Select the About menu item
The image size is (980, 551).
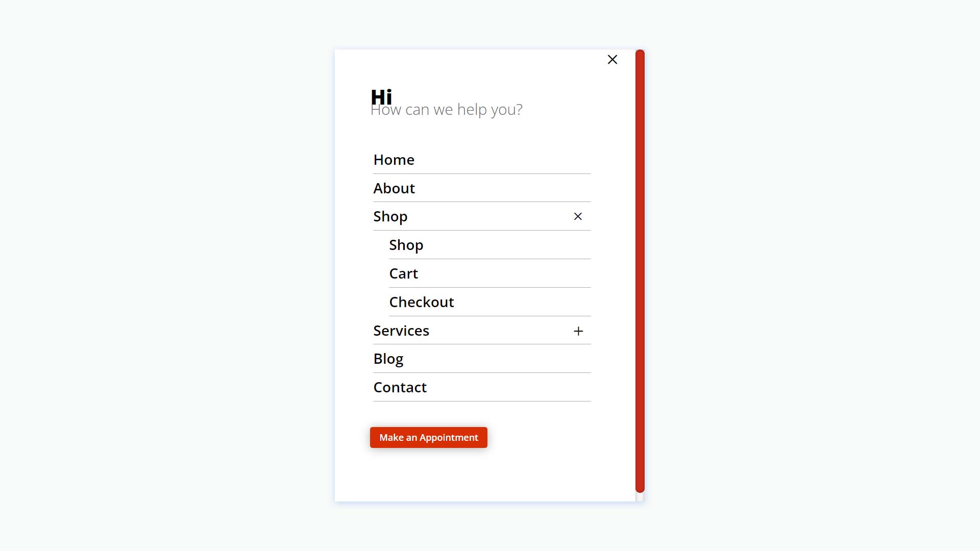(394, 187)
